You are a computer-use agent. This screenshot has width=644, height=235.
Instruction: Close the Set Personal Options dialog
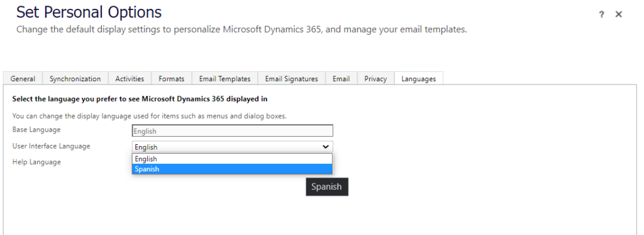tap(619, 14)
